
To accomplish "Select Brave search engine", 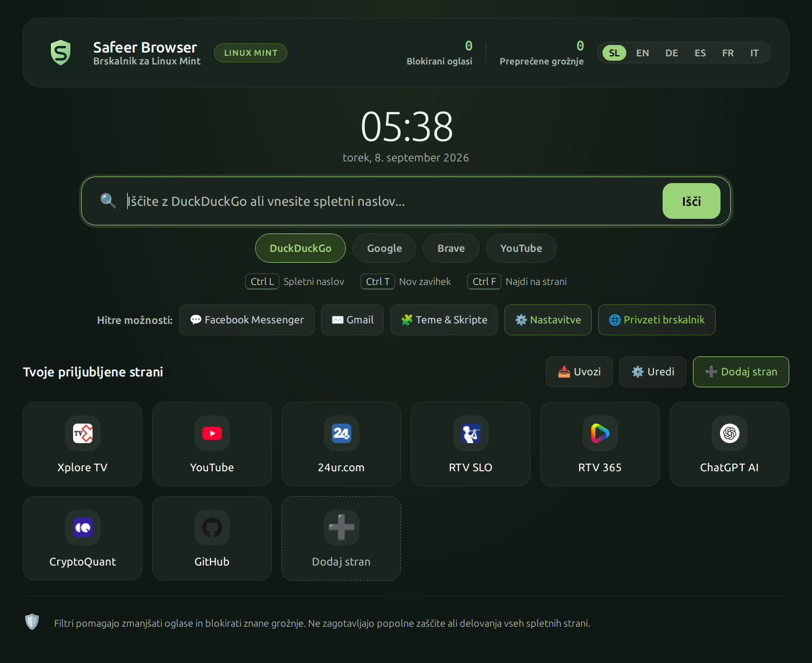I will [451, 248].
